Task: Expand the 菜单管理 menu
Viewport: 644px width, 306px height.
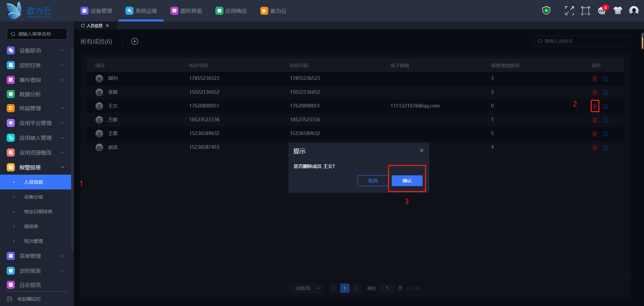Action: pos(36,256)
